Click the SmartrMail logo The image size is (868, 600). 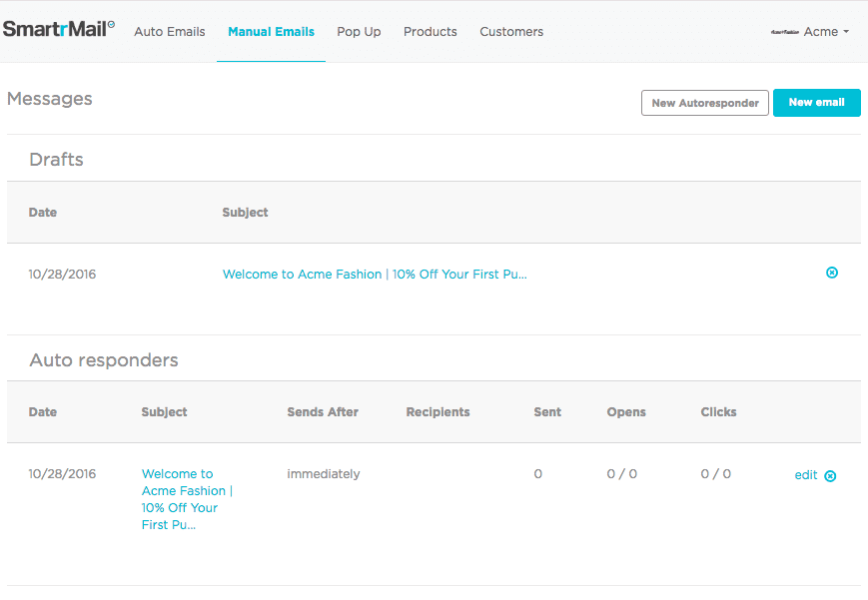(59, 29)
